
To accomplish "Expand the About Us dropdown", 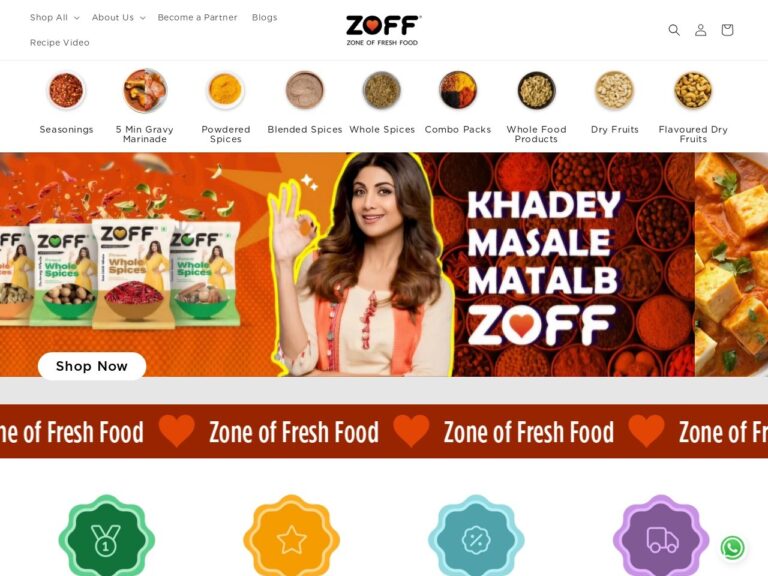I will click(x=119, y=18).
